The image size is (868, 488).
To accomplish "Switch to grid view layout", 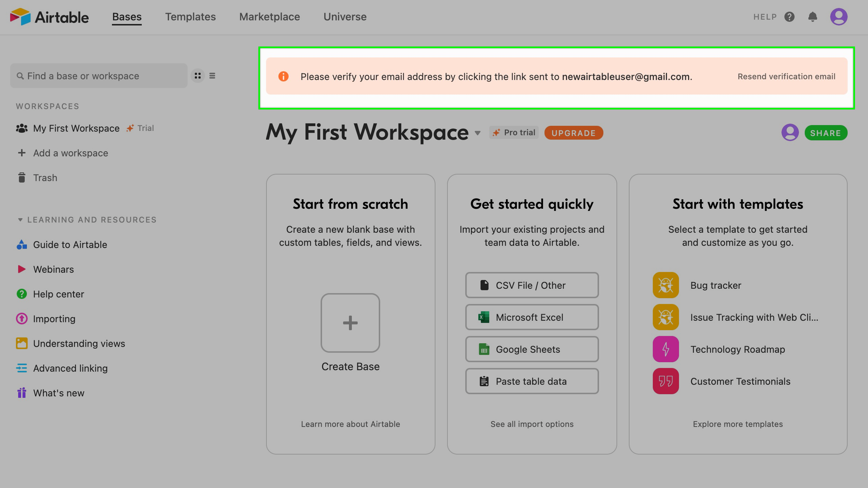I will point(198,76).
